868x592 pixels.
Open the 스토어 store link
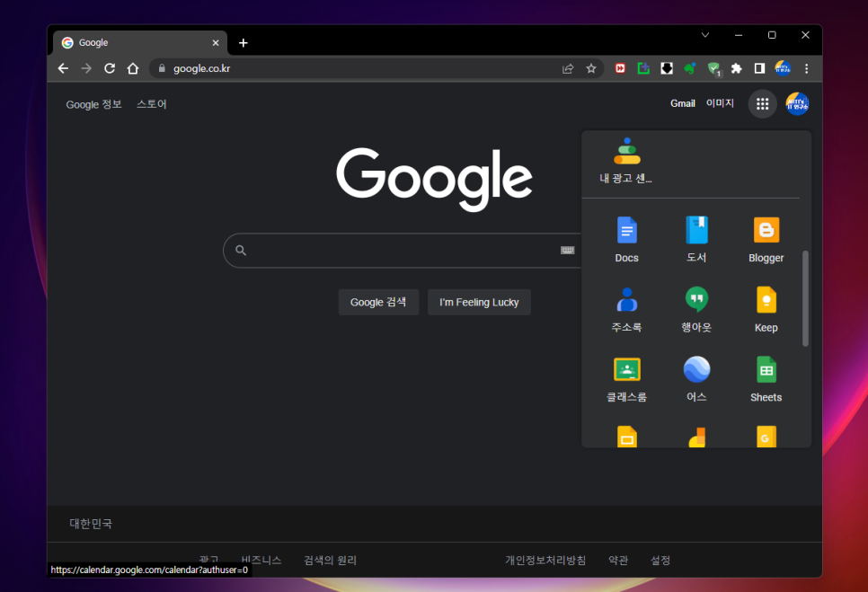coord(152,104)
